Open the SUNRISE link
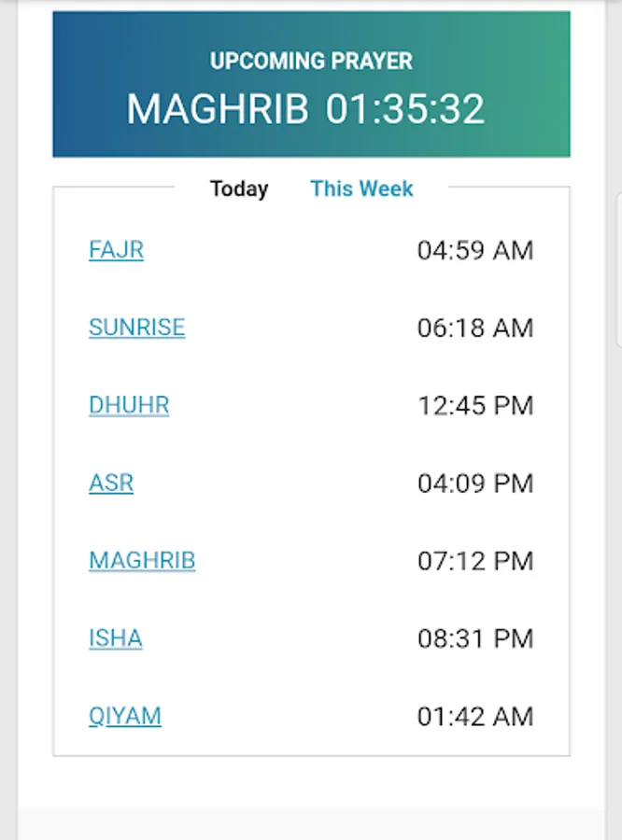Screen dimensions: 622x840 (x=136, y=328)
